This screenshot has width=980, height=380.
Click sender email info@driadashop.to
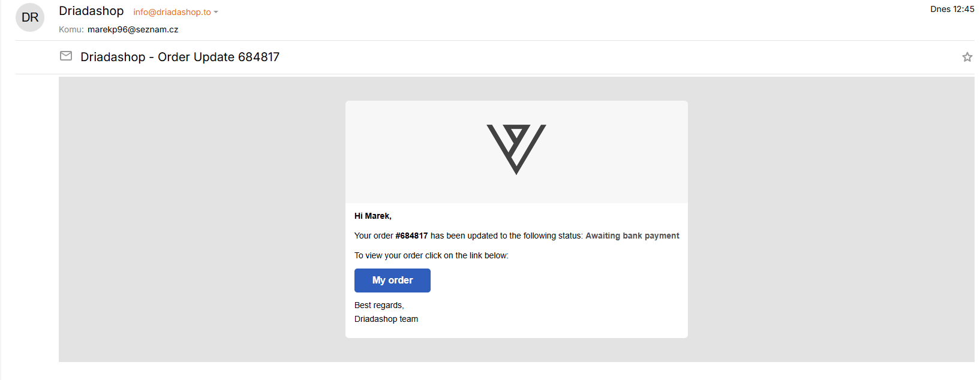[x=172, y=13]
